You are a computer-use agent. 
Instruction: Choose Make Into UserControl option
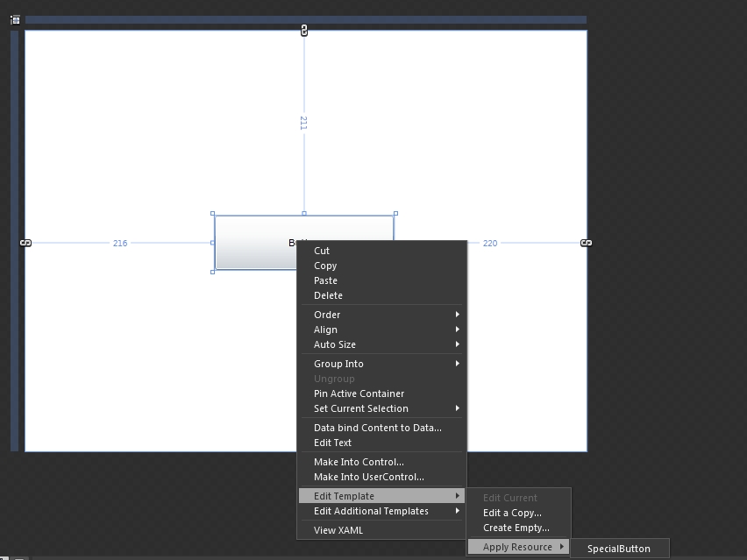point(368,477)
